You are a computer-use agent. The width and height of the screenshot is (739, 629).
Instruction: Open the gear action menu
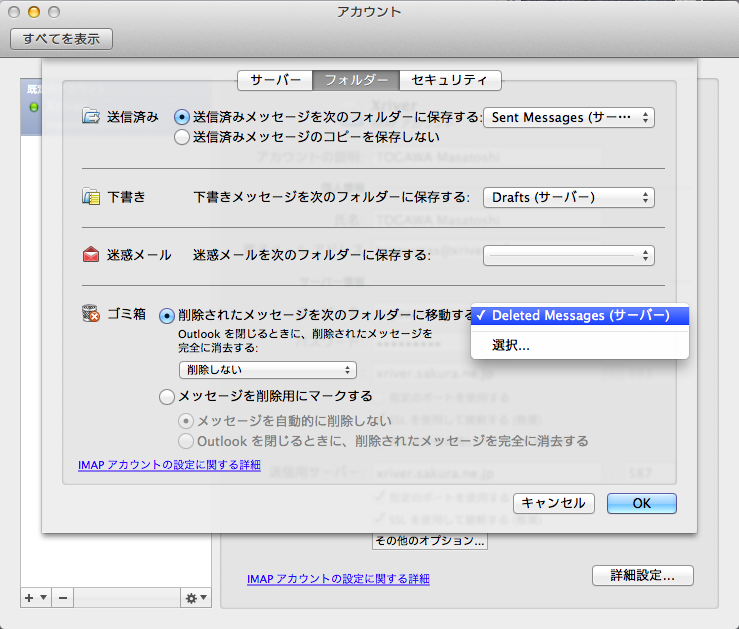194,597
